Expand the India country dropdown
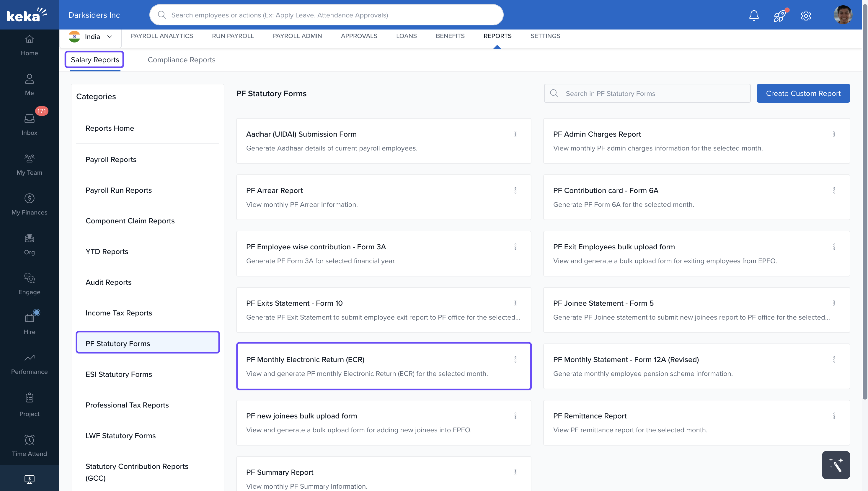The image size is (868, 491). 90,36
